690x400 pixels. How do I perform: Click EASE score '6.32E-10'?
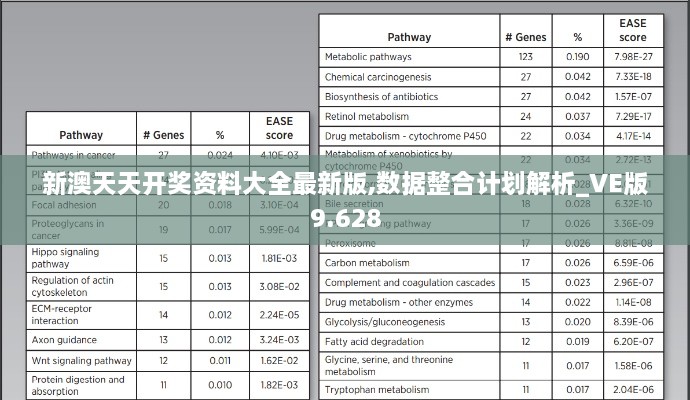[633, 204]
